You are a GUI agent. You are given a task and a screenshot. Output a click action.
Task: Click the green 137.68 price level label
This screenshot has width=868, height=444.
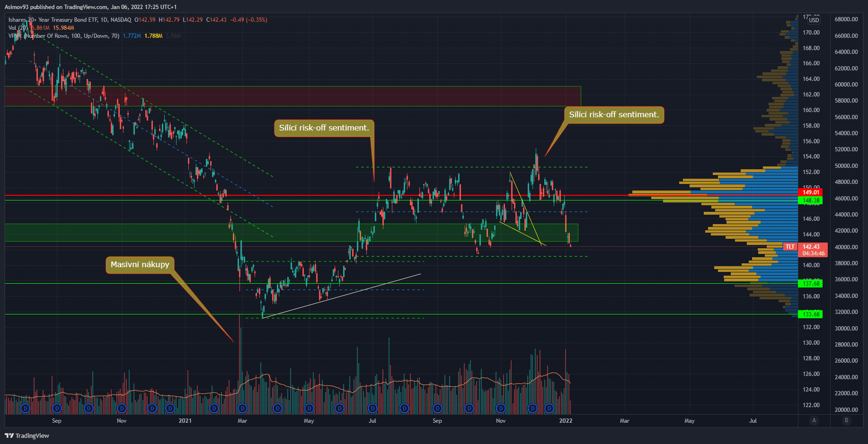pos(811,284)
